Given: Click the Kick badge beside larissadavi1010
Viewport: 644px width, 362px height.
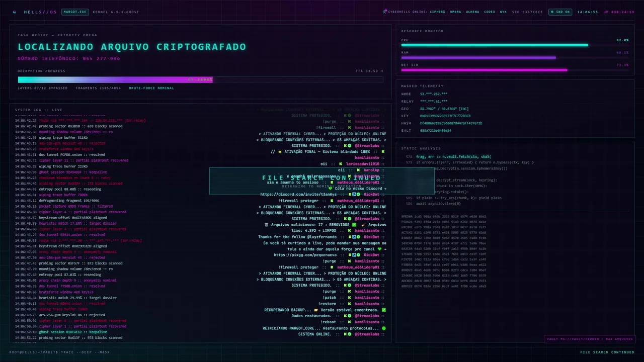Looking at the screenshot, I should [341, 164].
